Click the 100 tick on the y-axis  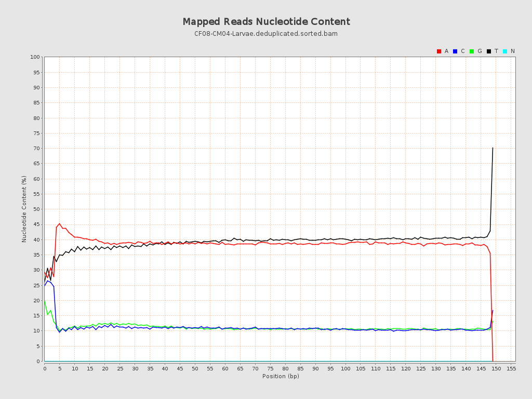pos(35,57)
